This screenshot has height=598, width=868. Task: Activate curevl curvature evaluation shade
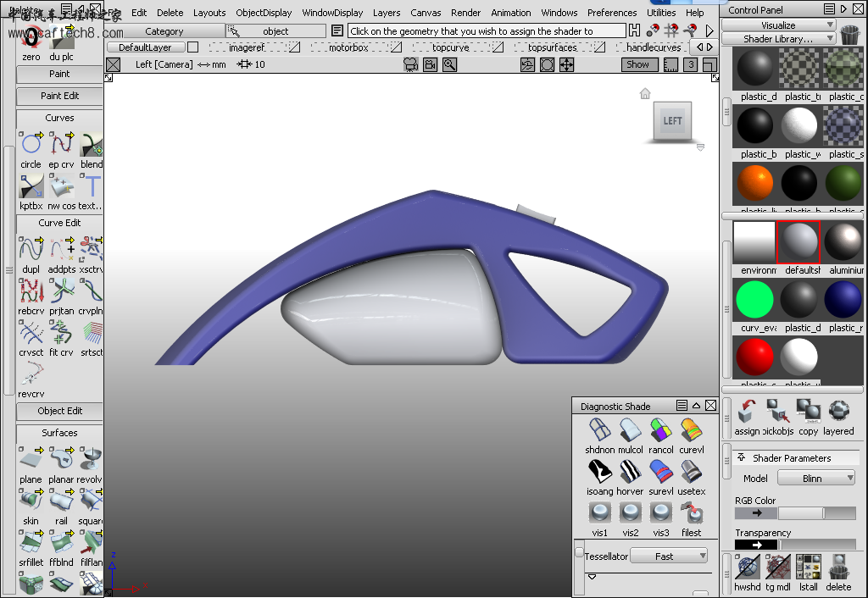(x=692, y=429)
